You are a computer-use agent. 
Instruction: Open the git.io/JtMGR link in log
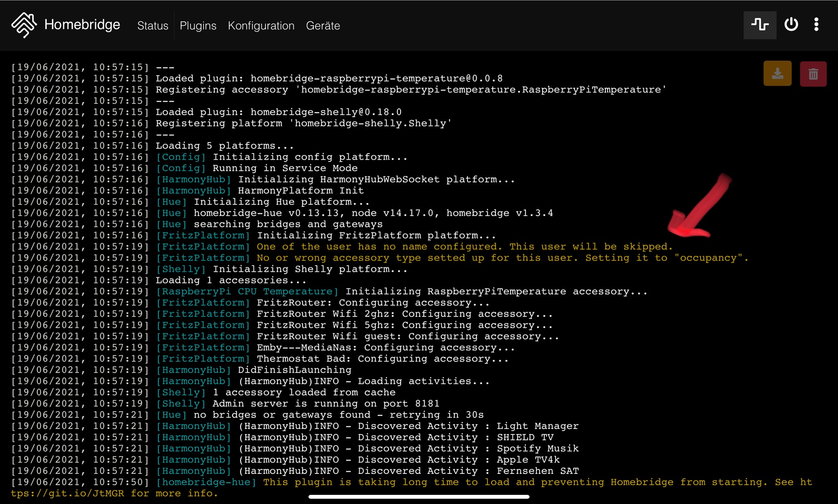pyautogui.click(x=68, y=494)
